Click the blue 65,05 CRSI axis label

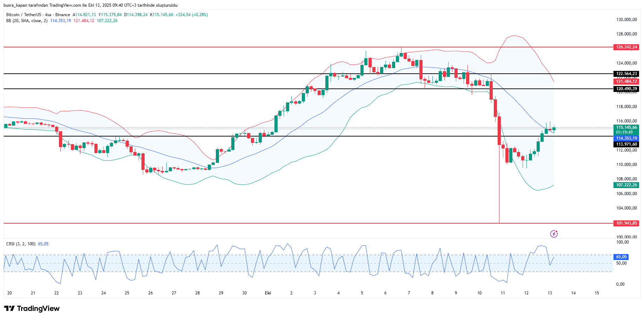[621, 257]
